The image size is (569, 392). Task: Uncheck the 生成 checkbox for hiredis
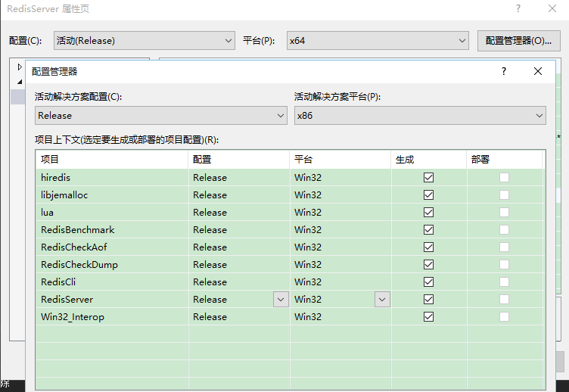pyautogui.click(x=428, y=178)
